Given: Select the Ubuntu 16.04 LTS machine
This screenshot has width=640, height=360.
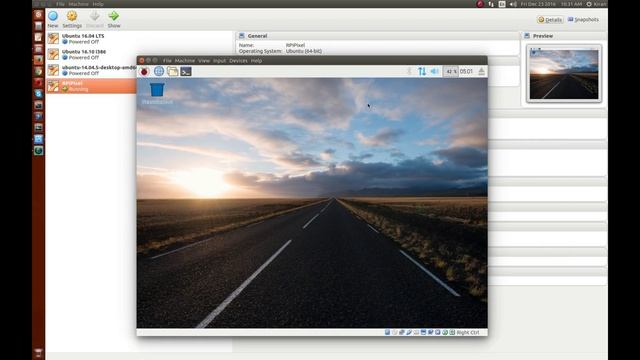Looking at the screenshot, I should point(91,38).
